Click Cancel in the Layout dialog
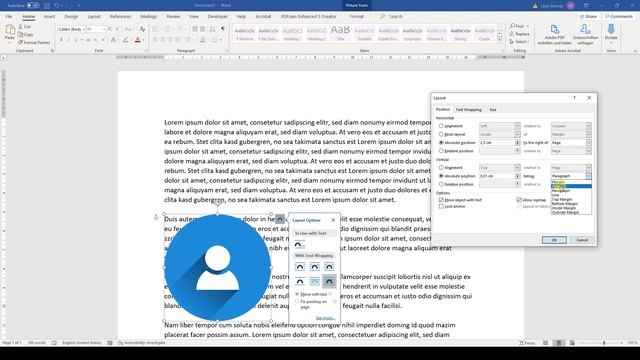Screen dimensions: 640x360 coord(582,240)
